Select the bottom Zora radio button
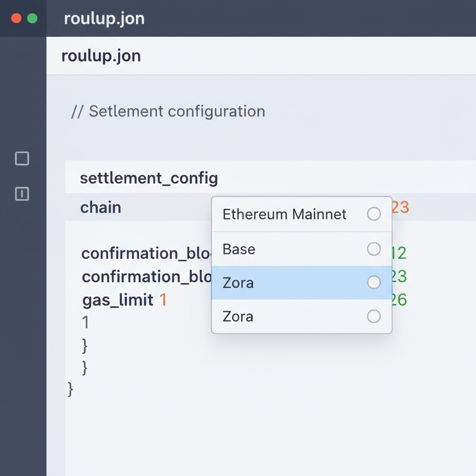This screenshot has width=476, height=476. [374, 316]
